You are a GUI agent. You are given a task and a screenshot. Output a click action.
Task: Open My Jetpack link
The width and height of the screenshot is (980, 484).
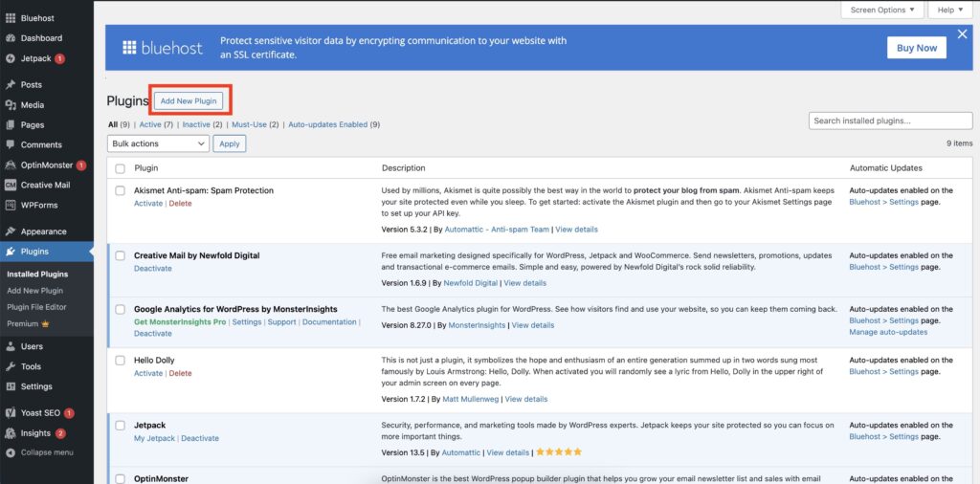pyautogui.click(x=154, y=438)
